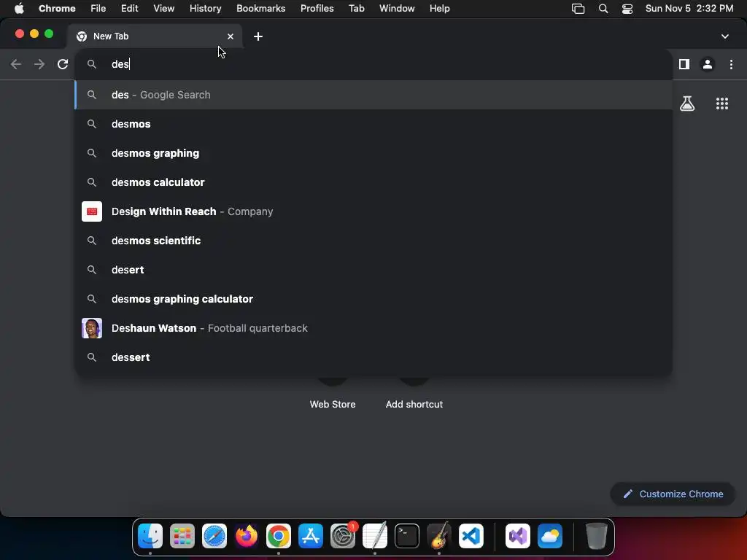747x560 pixels.
Task: Launch GarageBand from the Dock
Action: point(438,536)
